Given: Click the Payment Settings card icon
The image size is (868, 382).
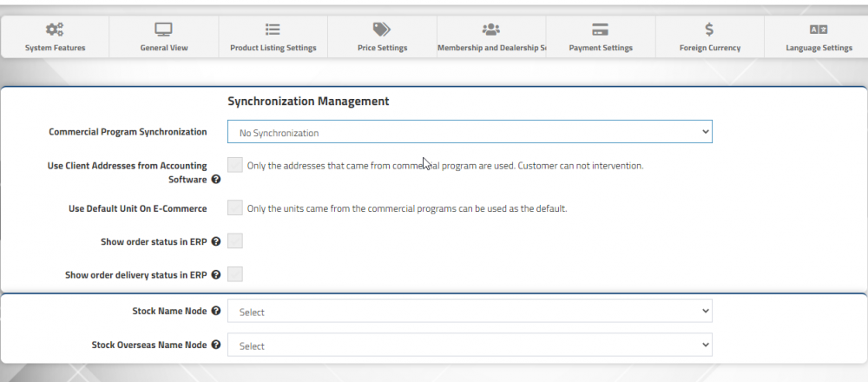Looking at the screenshot, I should [x=600, y=30].
